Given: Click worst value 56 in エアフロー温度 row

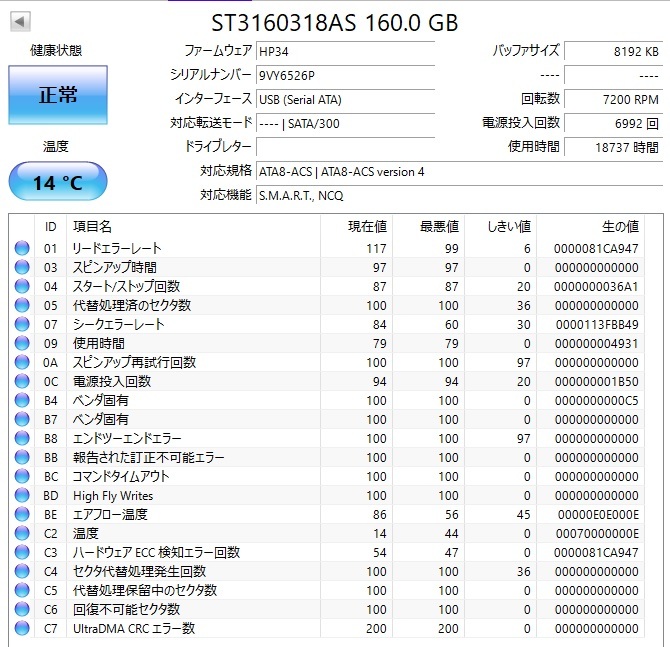Looking at the screenshot, I should tap(452, 515).
